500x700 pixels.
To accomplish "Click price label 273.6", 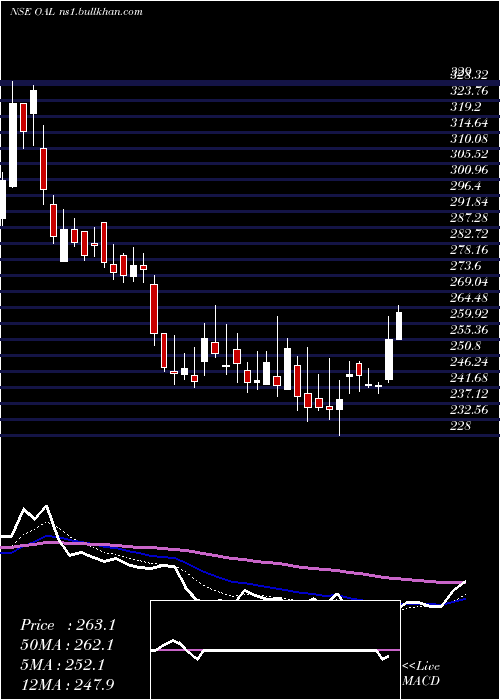I will pos(466,266).
